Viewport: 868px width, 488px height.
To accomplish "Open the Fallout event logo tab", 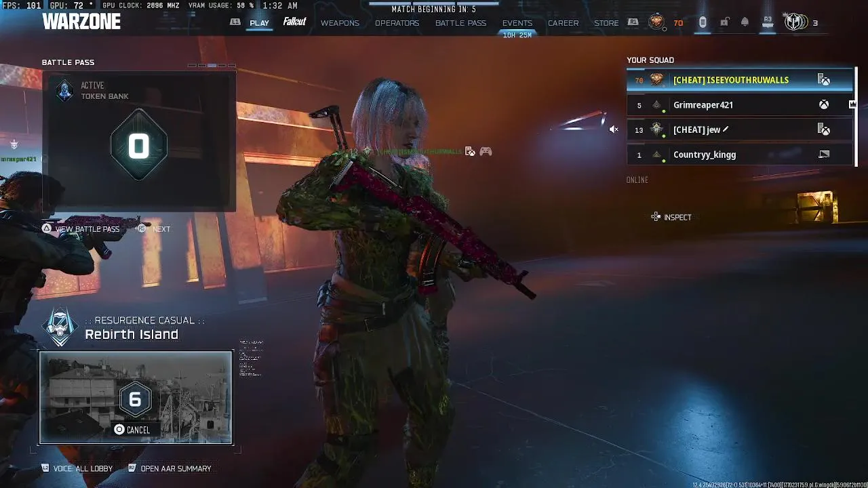I will pyautogui.click(x=294, y=22).
